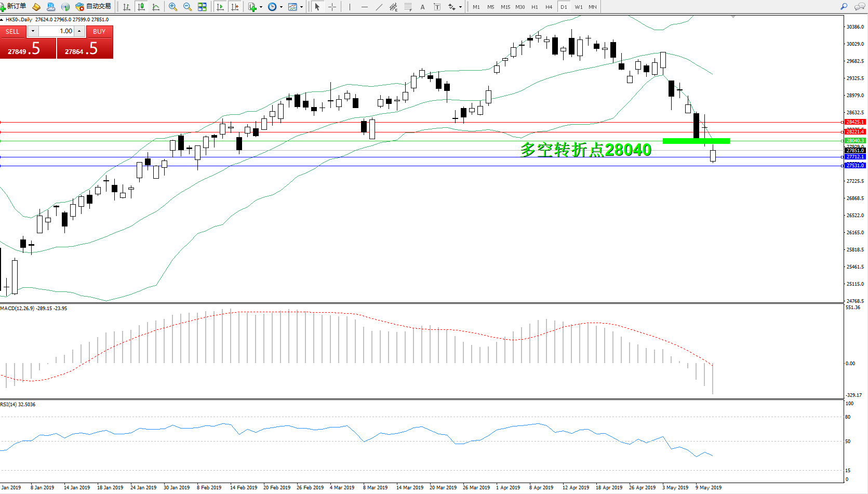Click the lot volume input field
The width and height of the screenshot is (868, 494).
57,31
